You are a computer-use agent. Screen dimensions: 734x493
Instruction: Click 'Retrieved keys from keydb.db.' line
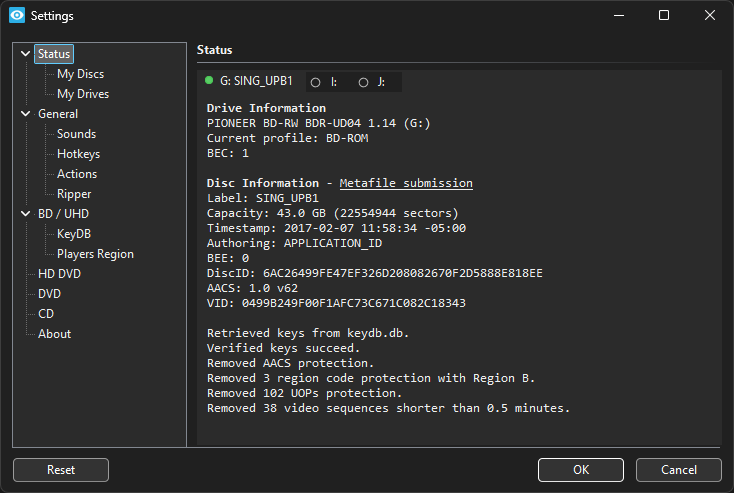[308, 333]
